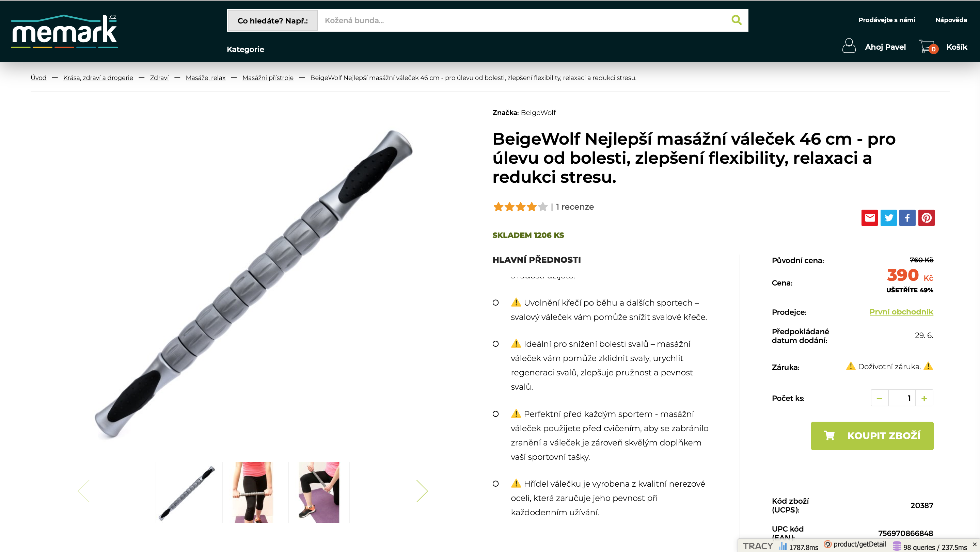The width and height of the screenshot is (980, 552).
Task: Share product via email icon
Action: (x=869, y=218)
